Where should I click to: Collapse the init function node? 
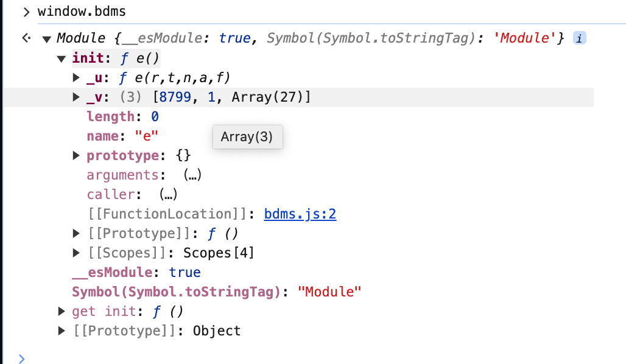[61, 58]
